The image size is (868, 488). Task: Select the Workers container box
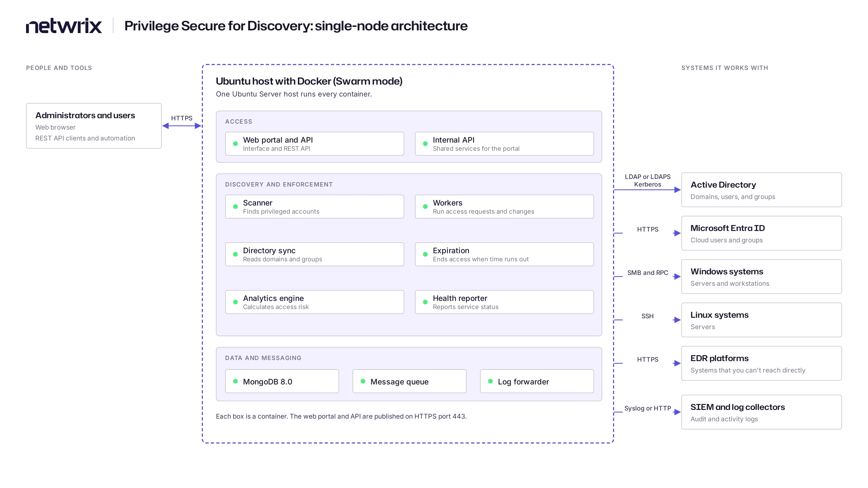tap(505, 207)
